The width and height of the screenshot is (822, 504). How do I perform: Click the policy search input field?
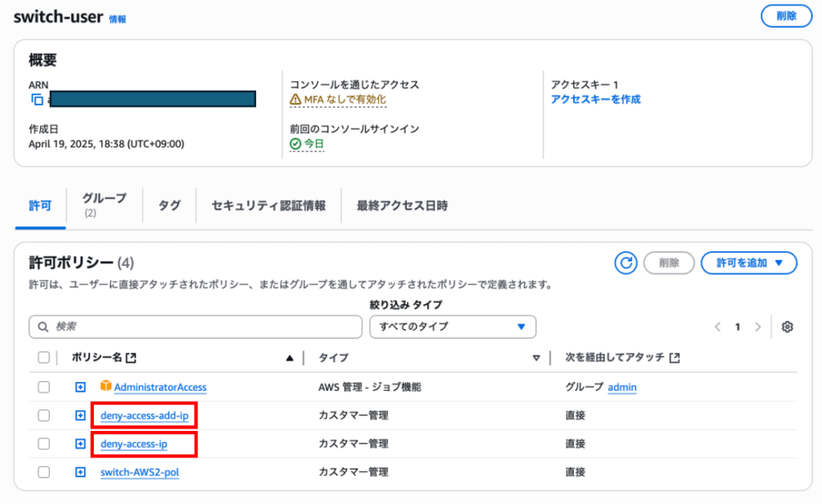pyautogui.click(x=196, y=327)
